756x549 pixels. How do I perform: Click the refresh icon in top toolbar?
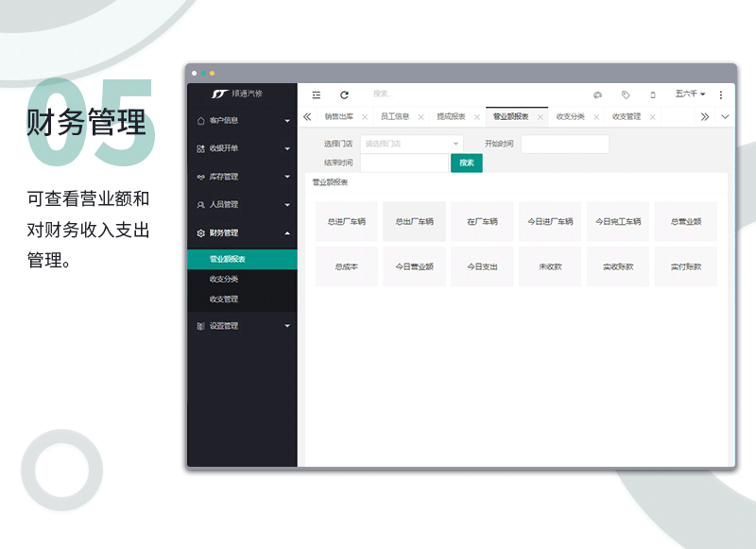pyautogui.click(x=344, y=94)
